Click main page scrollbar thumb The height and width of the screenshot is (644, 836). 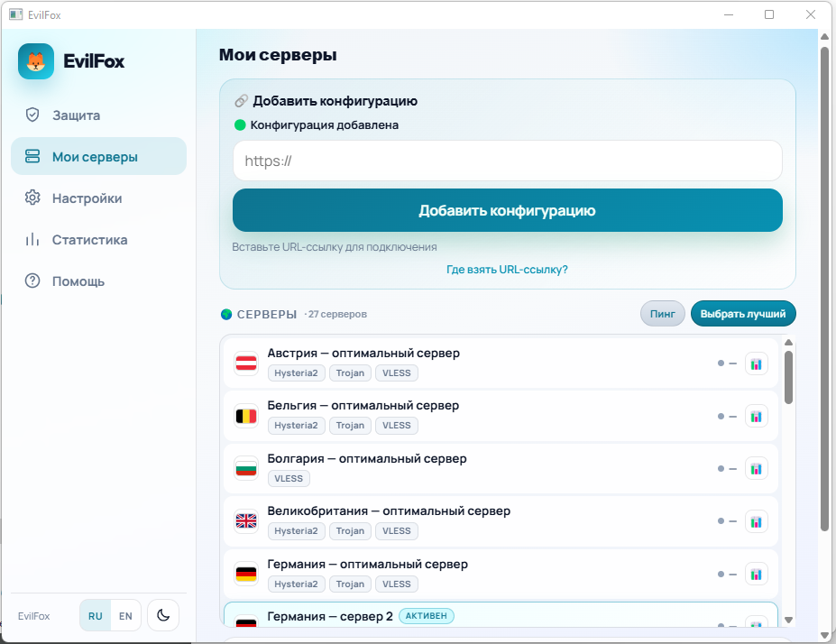[x=824, y=289]
